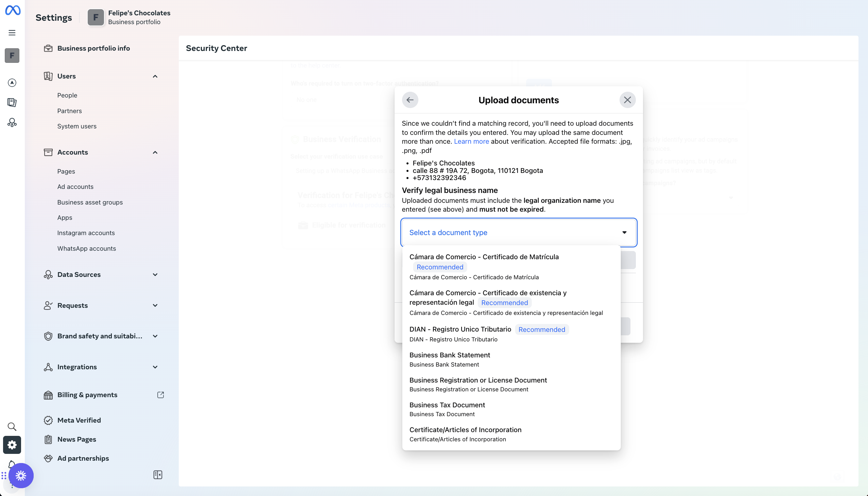This screenshot has height=496, width=868.
Task: Click the Meta Verified badge icon
Action: tap(48, 420)
